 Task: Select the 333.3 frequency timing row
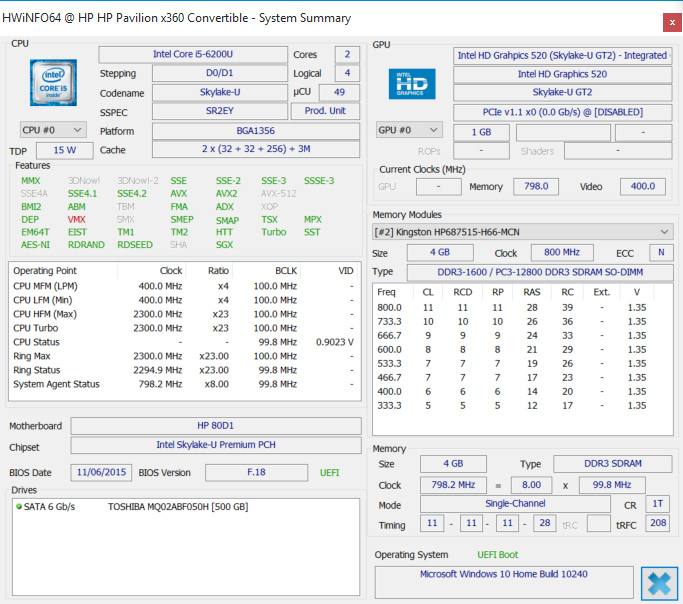coord(522,405)
